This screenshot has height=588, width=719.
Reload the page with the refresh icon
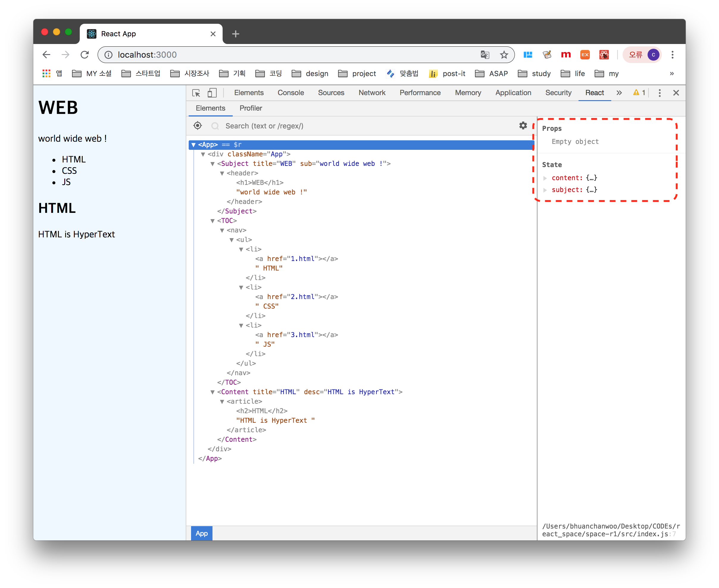85,55
